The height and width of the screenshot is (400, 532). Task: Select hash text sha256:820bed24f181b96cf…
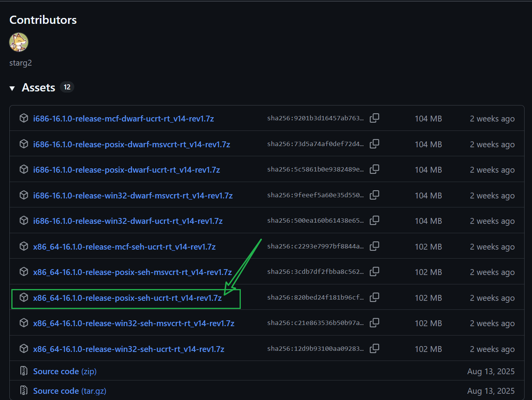pyautogui.click(x=315, y=298)
